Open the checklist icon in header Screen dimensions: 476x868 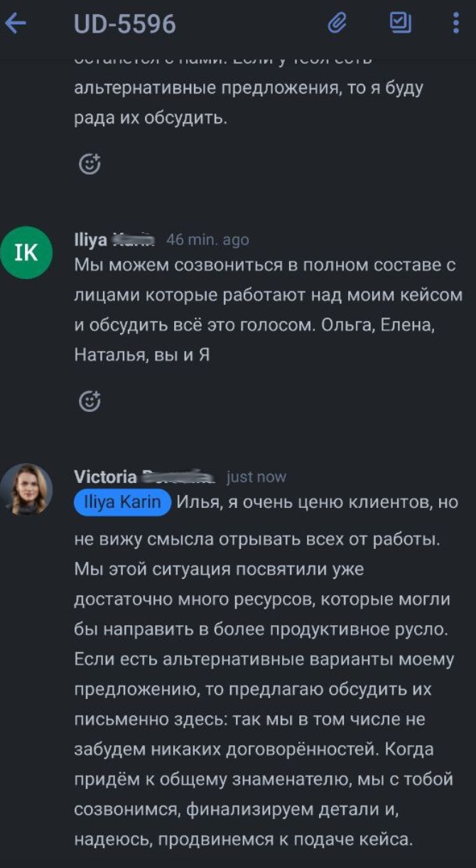pyautogui.click(x=401, y=23)
